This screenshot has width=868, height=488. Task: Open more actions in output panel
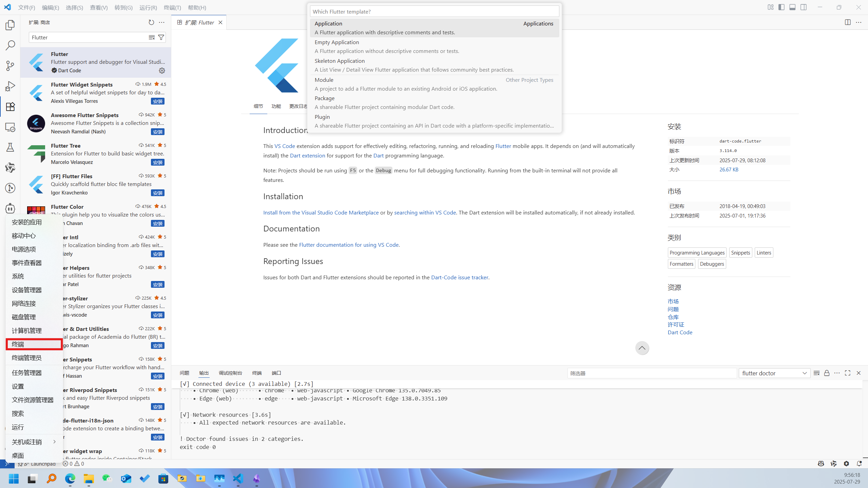pyautogui.click(x=837, y=373)
